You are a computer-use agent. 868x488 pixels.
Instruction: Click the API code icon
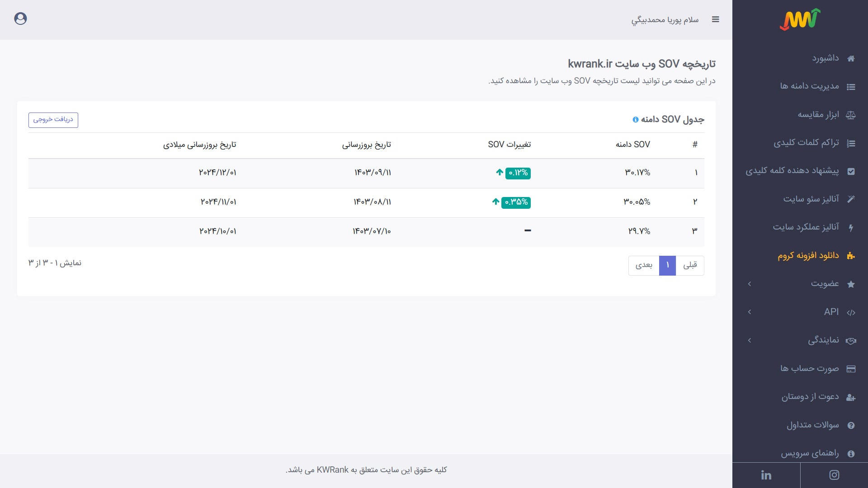point(851,312)
